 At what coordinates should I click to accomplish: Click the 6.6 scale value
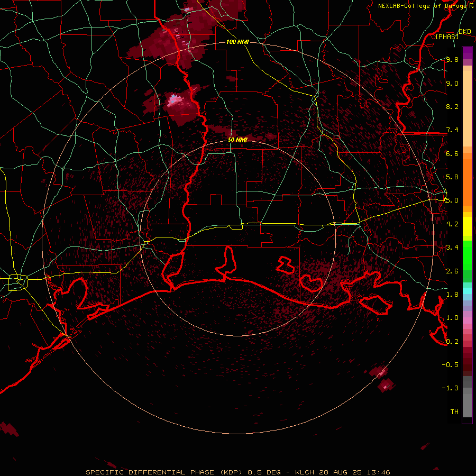pos(452,153)
